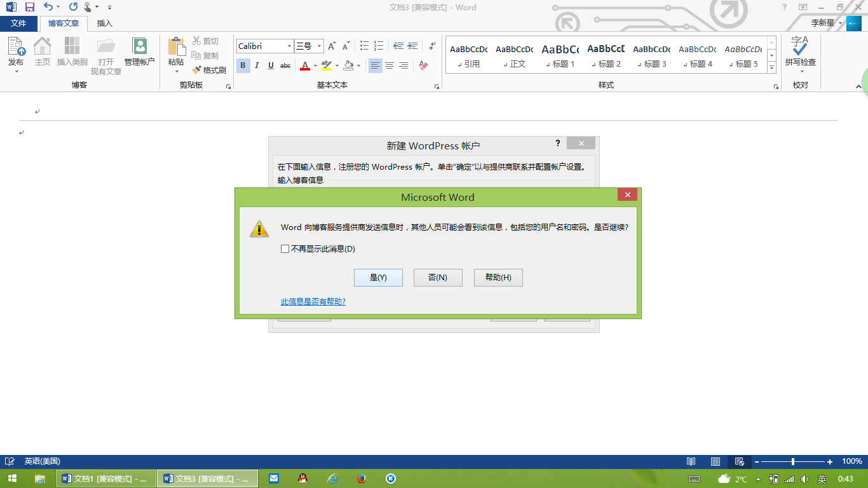The width and height of the screenshot is (868, 488).
Task: Click the shrink font size icon
Action: (346, 46)
